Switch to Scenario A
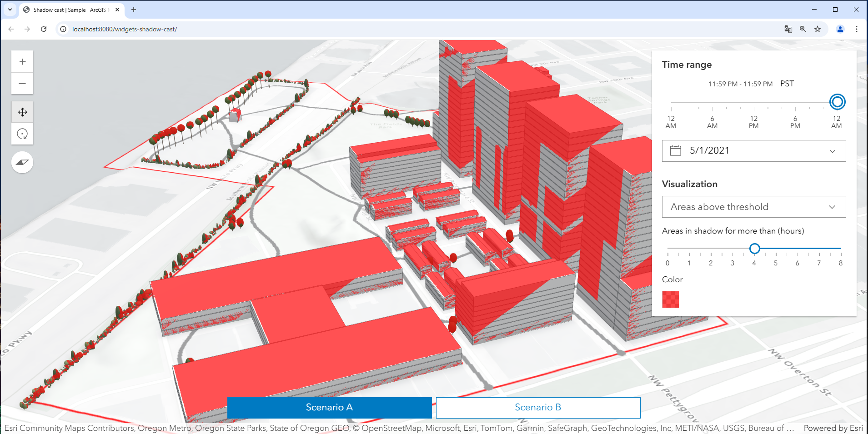868x434 pixels. 329,408
